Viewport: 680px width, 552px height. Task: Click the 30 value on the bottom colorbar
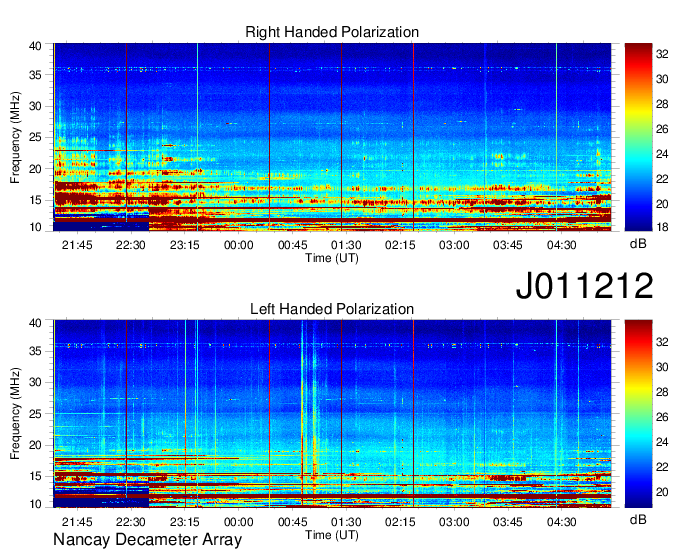tap(662, 367)
